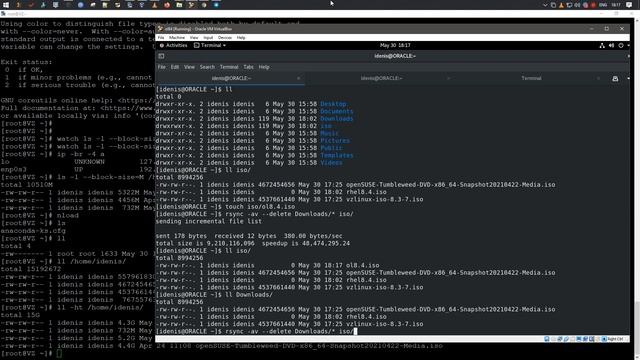Close the active idenis@ORACLE:~ tab
The height and width of the screenshot is (360, 640).
click(x=298, y=78)
